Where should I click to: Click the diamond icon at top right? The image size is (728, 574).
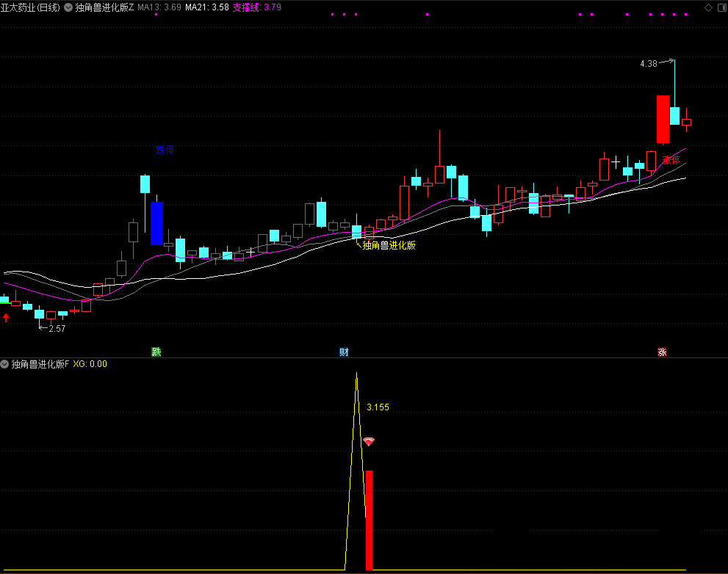click(708, 7)
